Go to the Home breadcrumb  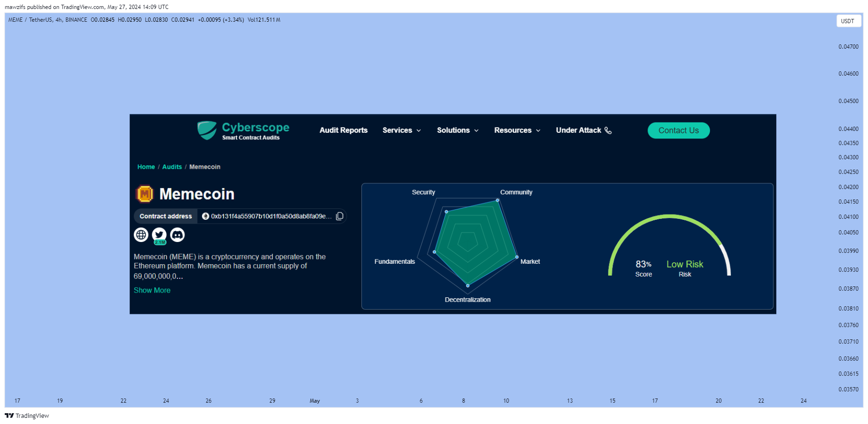[x=146, y=167]
